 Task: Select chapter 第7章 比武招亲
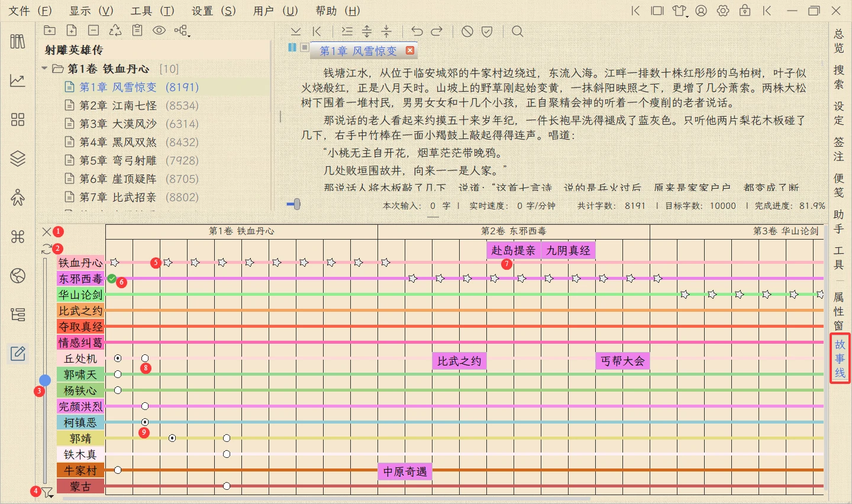[139, 197]
